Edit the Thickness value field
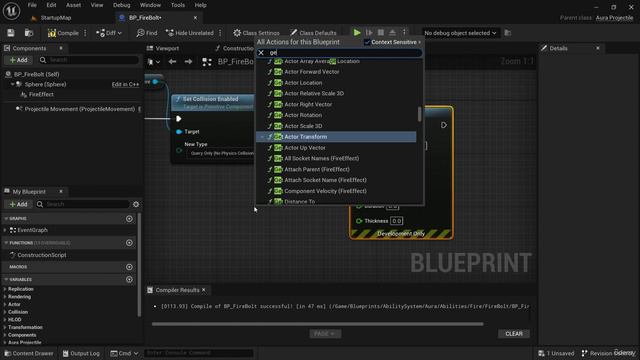 (396, 221)
